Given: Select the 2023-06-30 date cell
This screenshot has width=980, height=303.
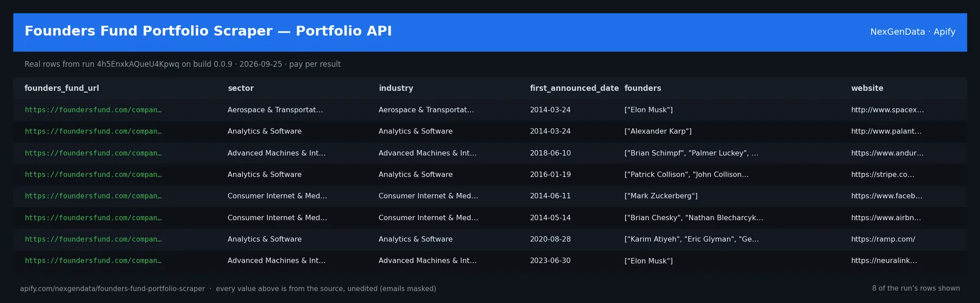Looking at the screenshot, I should point(550,260).
